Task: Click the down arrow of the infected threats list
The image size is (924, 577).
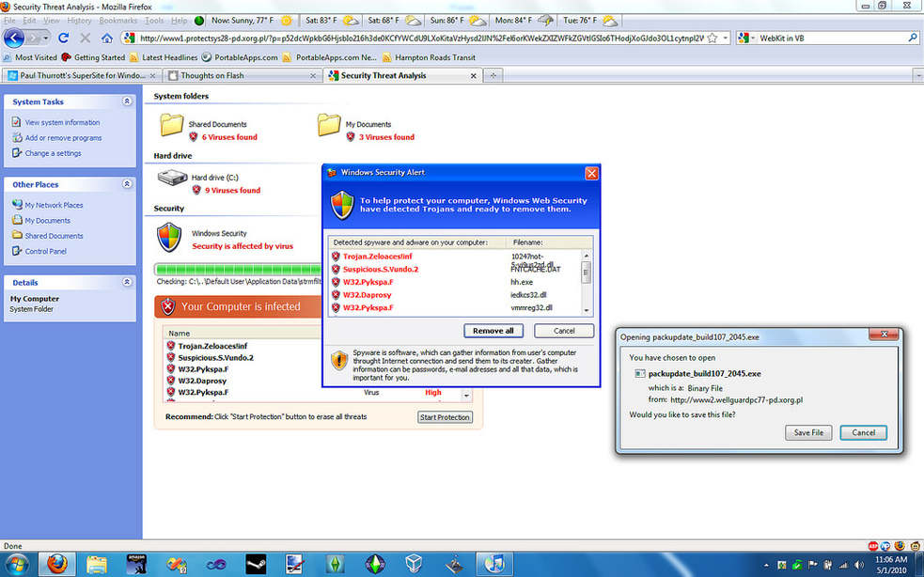Action: (466, 396)
